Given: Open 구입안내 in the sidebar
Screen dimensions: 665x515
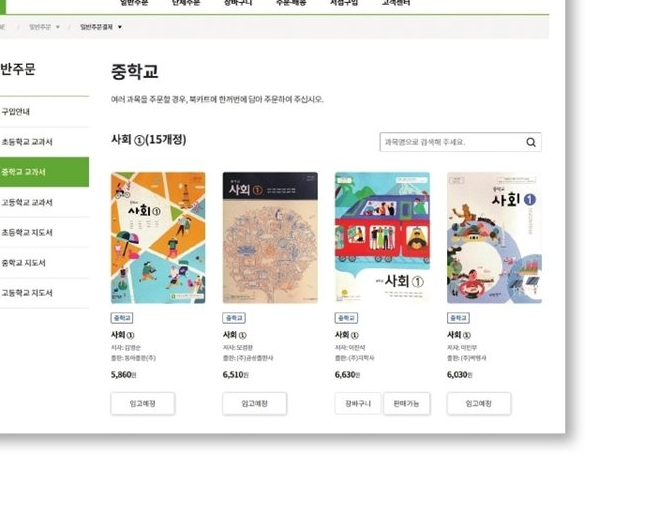Looking at the screenshot, I should (44, 112).
